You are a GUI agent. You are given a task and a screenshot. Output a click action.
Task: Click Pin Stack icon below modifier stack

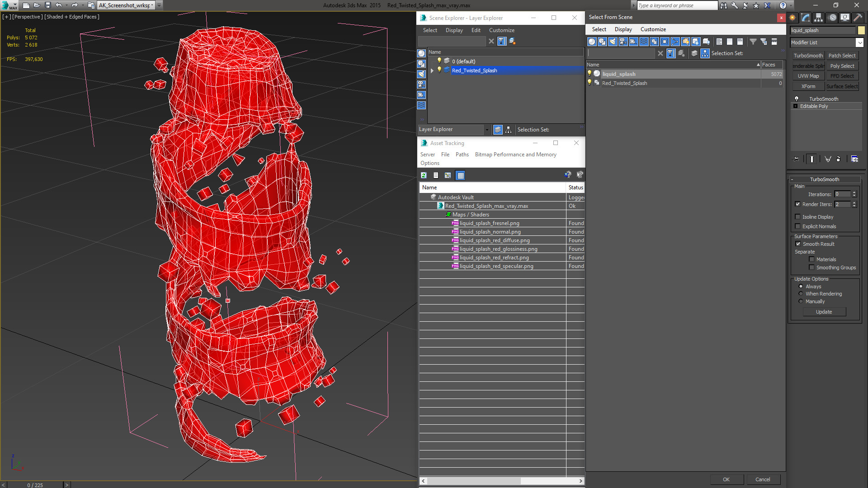(x=796, y=159)
